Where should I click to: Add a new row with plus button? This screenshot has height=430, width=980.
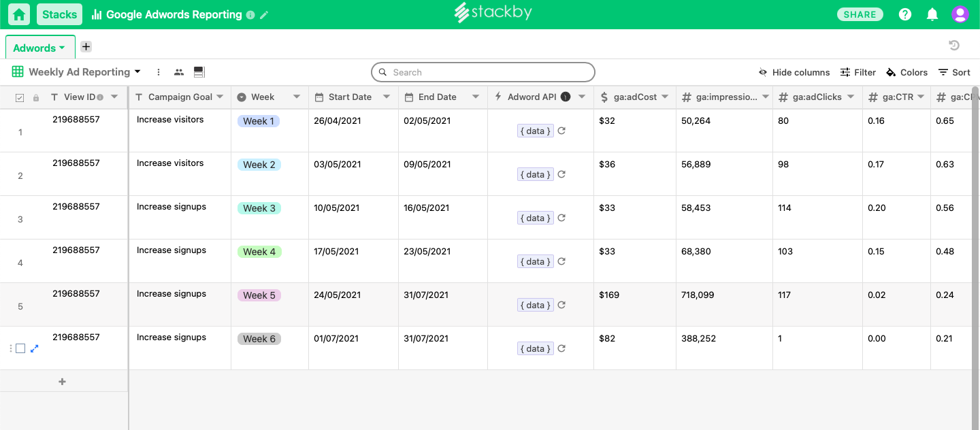point(63,382)
